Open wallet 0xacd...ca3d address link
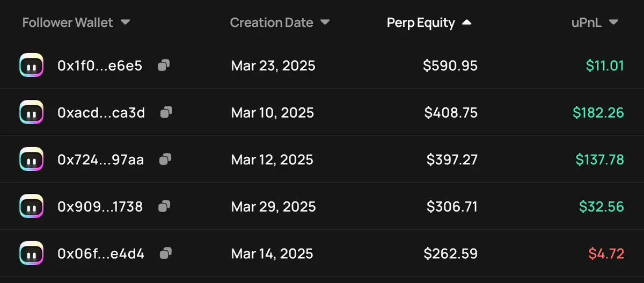 pos(101,112)
